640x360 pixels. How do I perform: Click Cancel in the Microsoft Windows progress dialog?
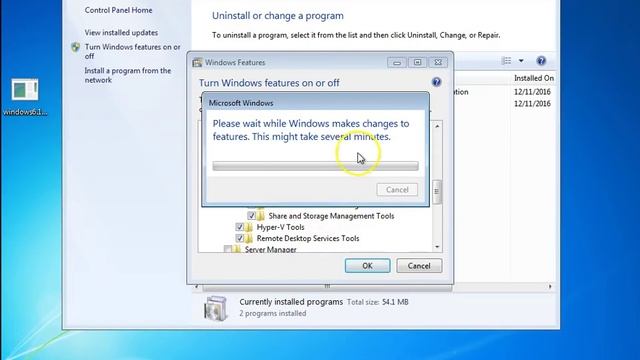tap(397, 190)
